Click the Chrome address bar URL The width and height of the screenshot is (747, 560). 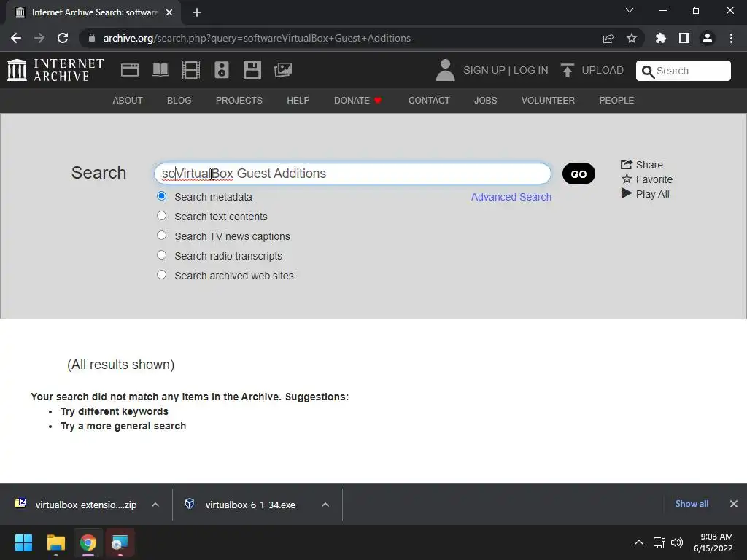tap(257, 38)
